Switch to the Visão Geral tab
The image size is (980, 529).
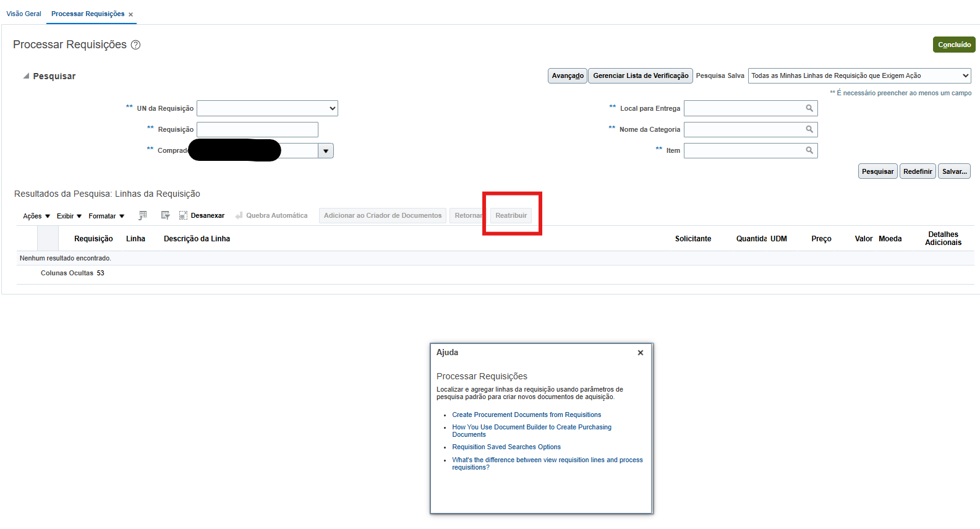tap(23, 14)
